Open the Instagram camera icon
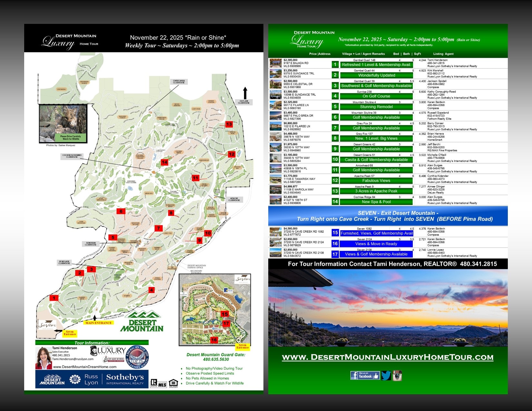The width and height of the screenshot is (532, 411). 397,376
